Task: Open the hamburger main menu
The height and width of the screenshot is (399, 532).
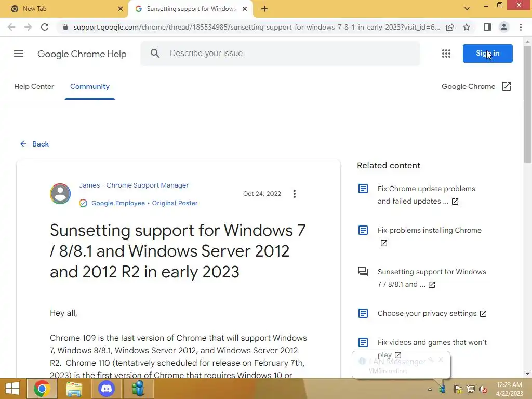Action: pos(19,54)
